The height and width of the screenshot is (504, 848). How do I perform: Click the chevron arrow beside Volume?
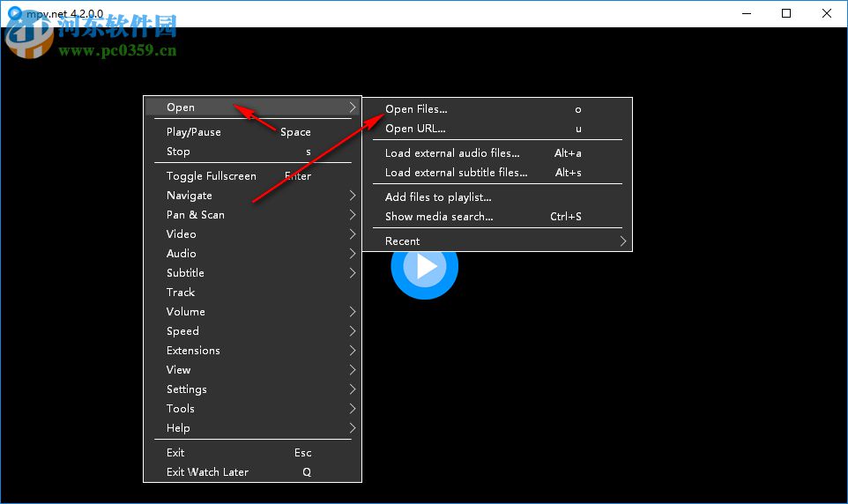[353, 312]
